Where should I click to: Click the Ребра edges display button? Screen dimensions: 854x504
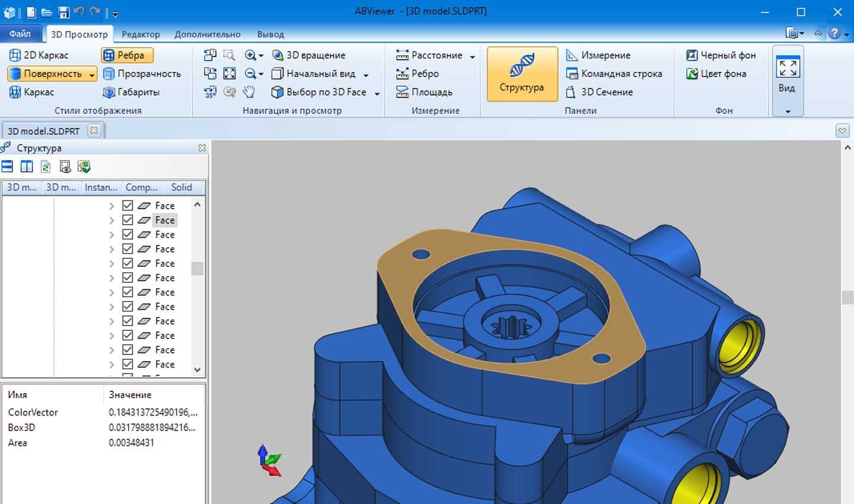[x=127, y=55]
